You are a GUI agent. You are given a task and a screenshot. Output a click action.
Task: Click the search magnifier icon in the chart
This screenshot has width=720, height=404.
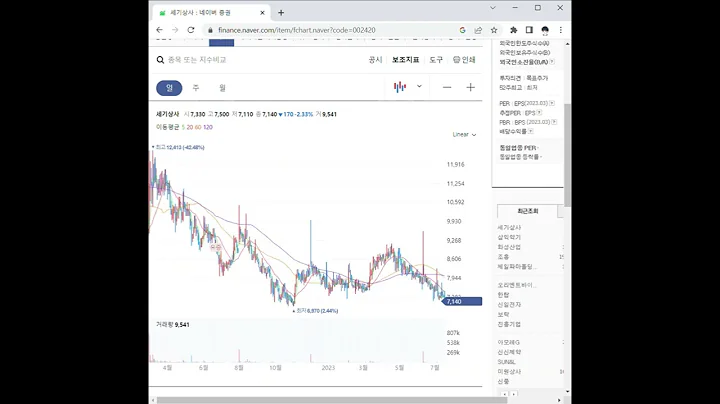[160, 60]
